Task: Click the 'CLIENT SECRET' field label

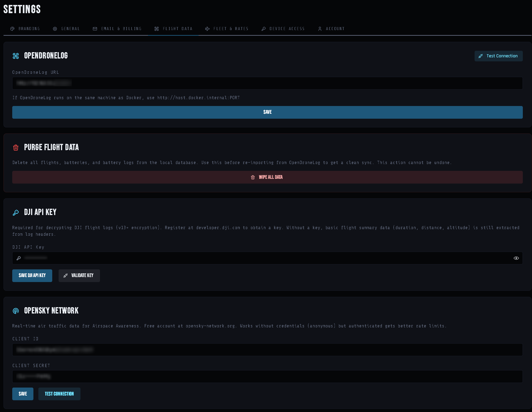Action: pos(31,365)
